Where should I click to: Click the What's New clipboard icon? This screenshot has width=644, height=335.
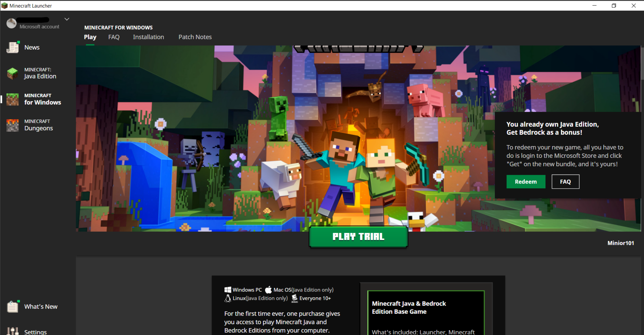pos(13,307)
